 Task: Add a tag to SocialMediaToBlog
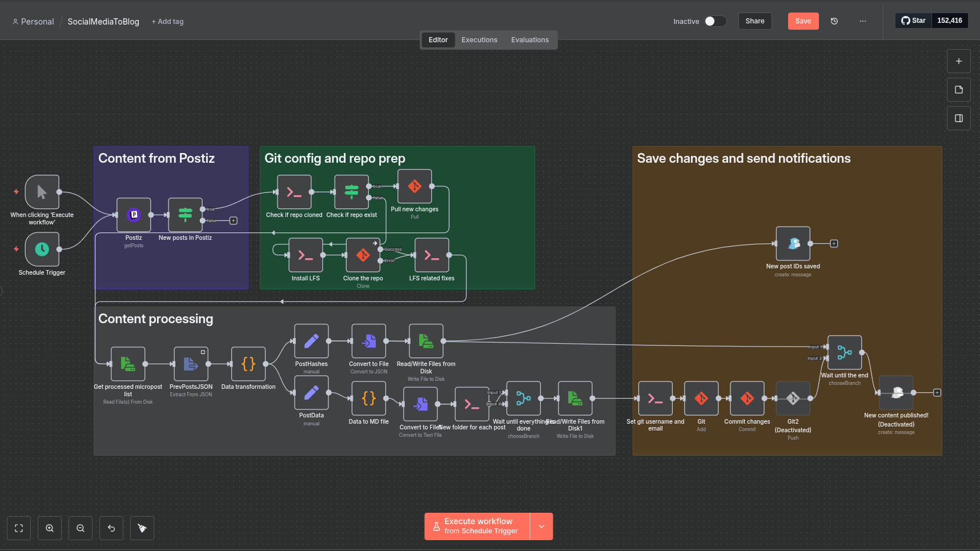pyautogui.click(x=167, y=21)
